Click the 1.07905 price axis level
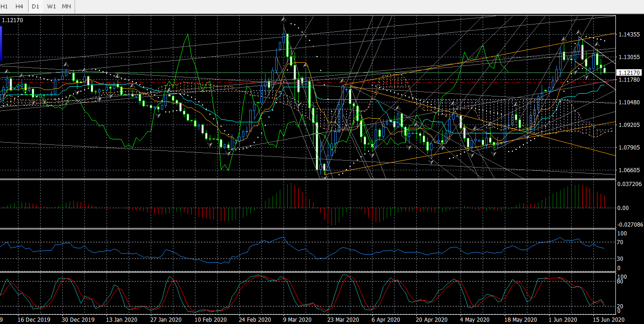The height and width of the screenshot is (324, 644). pyautogui.click(x=629, y=148)
